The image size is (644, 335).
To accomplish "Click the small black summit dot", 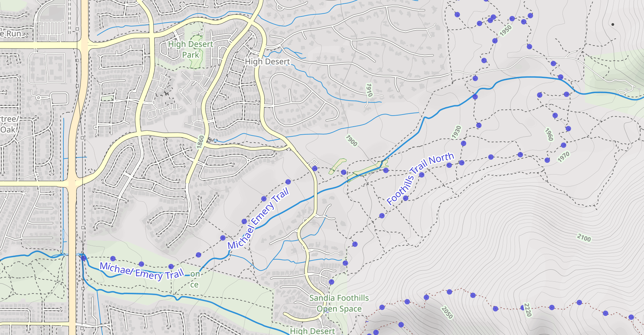I will pyautogui.click(x=613, y=24).
